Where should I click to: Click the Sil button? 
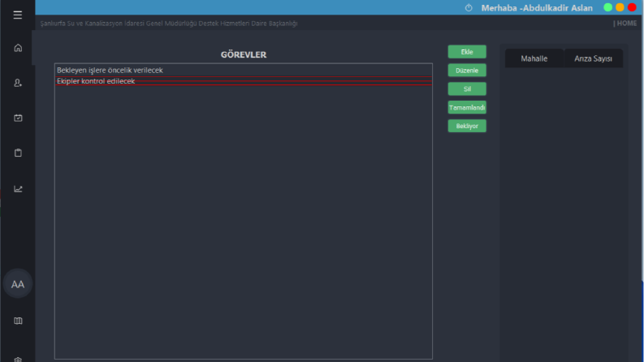coord(467,88)
